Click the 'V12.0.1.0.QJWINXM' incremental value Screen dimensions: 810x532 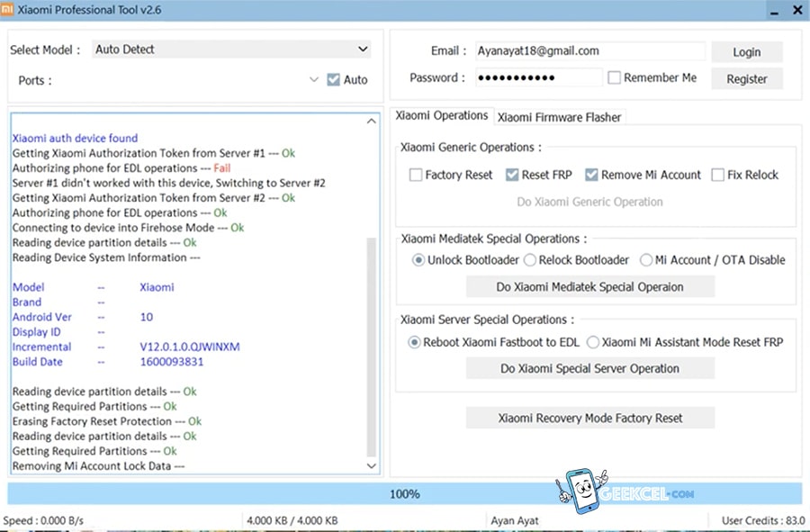(x=190, y=347)
